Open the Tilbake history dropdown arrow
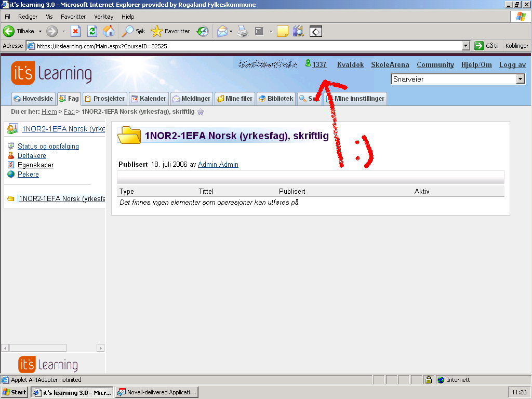 point(40,31)
